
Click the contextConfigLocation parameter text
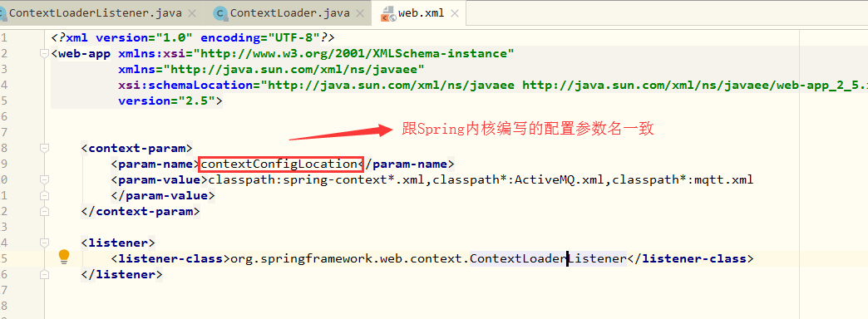(x=279, y=164)
